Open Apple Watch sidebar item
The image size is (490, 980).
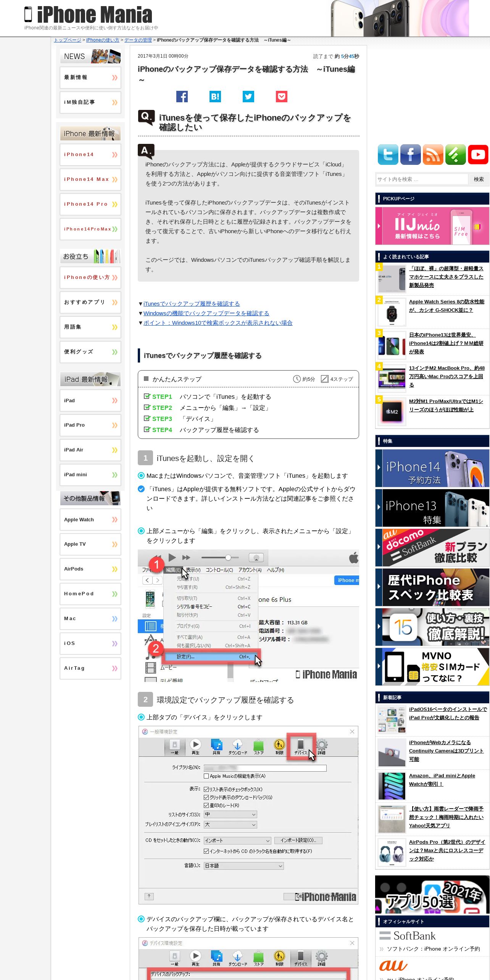pos(90,519)
